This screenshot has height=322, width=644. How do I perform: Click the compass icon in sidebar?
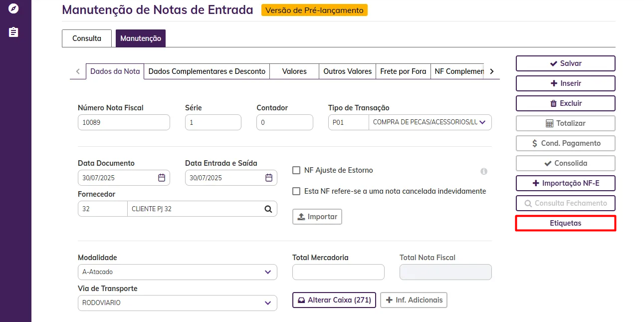[14, 8]
